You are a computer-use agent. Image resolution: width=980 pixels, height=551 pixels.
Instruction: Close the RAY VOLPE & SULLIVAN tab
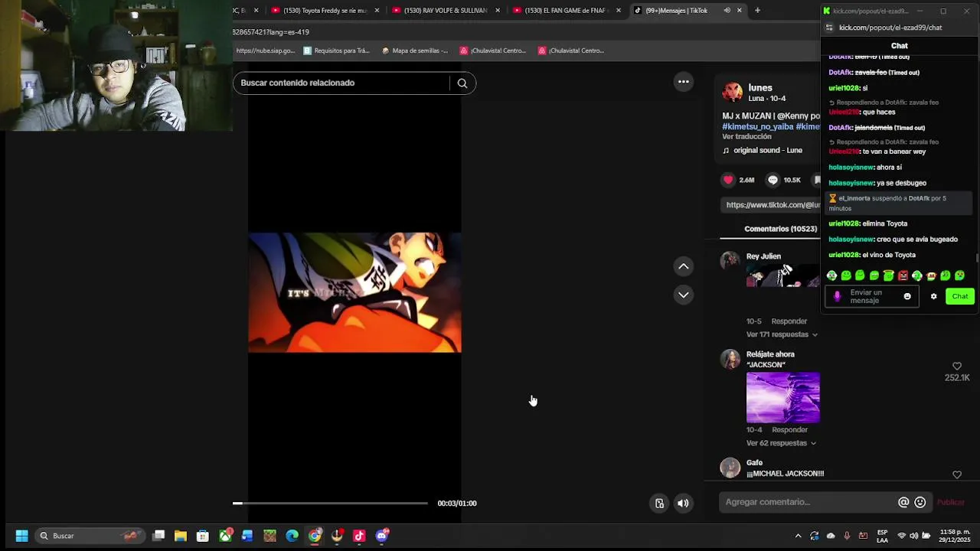click(498, 11)
